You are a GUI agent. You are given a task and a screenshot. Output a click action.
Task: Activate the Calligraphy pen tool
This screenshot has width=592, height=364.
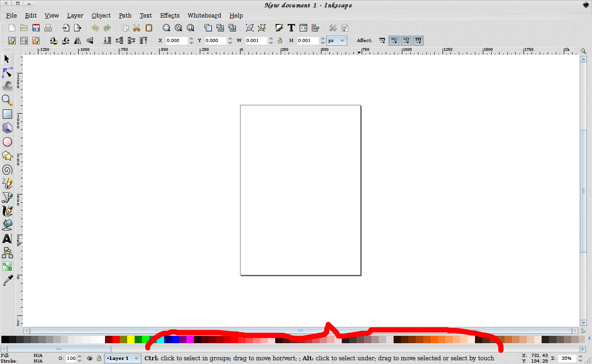[x=7, y=211]
